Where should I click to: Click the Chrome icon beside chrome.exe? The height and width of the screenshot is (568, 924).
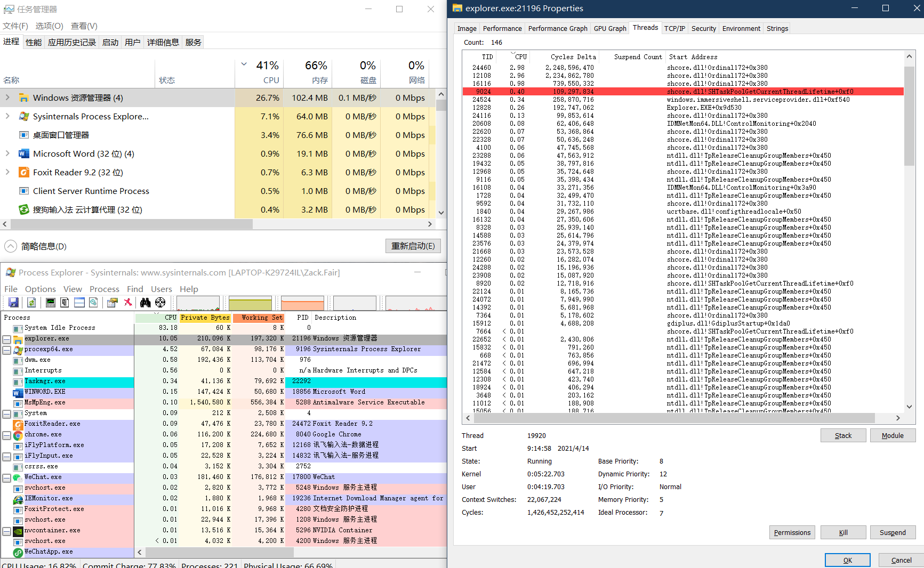18,435
